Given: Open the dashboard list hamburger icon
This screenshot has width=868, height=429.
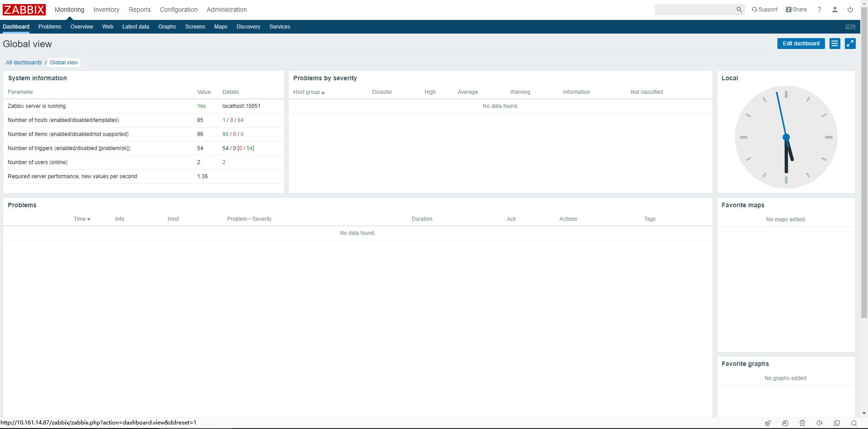Looking at the screenshot, I should pyautogui.click(x=834, y=43).
